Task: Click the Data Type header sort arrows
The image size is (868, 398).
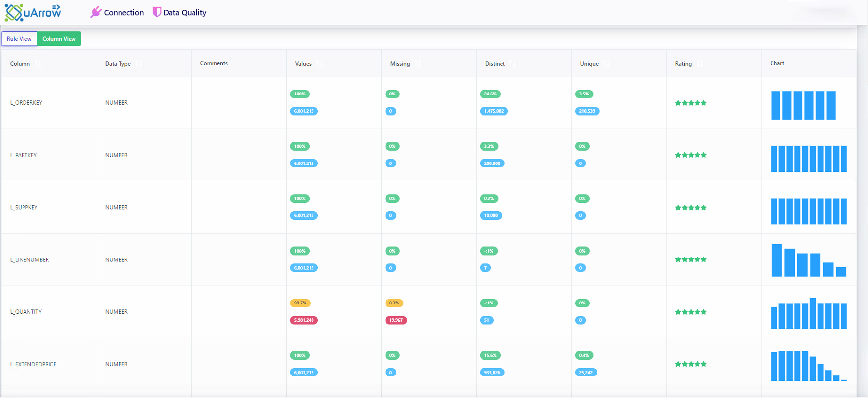Action: click(139, 64)
